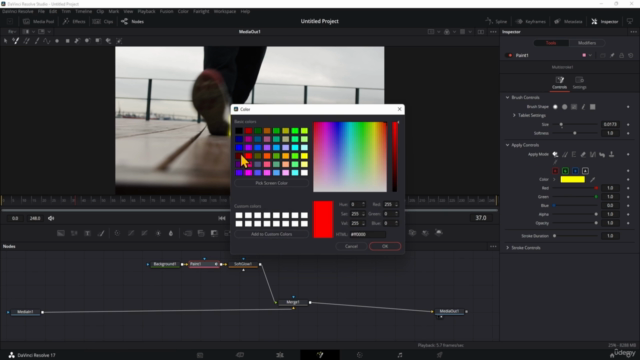Select the Circle stroke tool in viewer toolbar
The width and height of the screenshot is (640, 360).
(57, 41)
